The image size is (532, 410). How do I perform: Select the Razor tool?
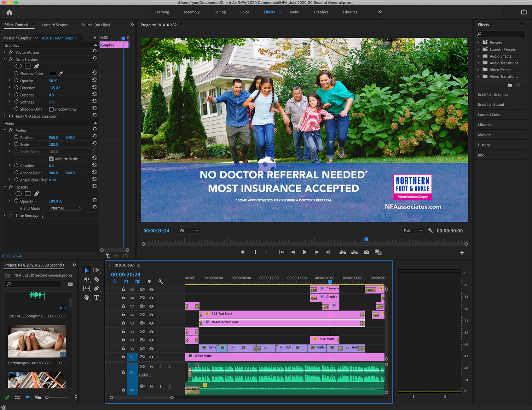(x=96, y=279)
